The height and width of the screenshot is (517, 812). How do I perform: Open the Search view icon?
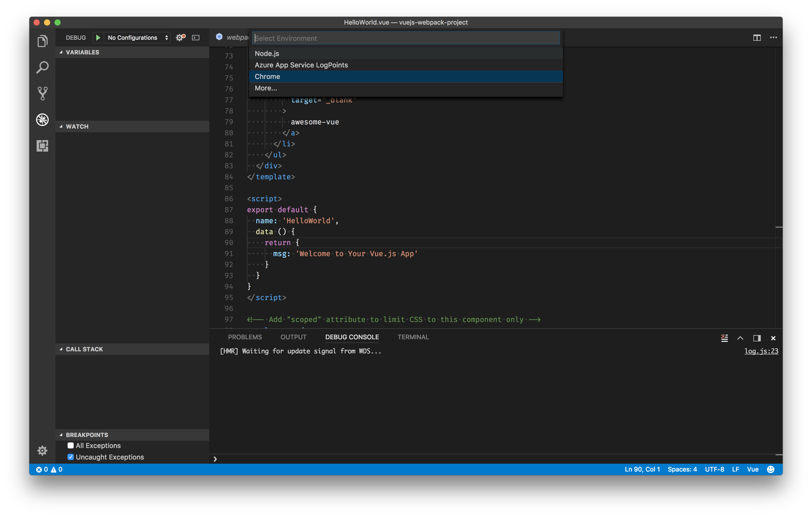[42, 67]
